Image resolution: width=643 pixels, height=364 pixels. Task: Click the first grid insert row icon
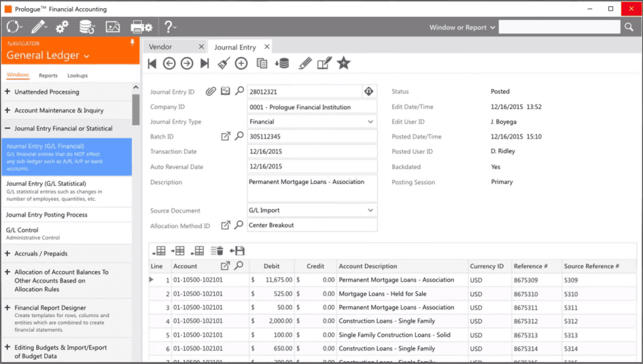(159, 251)
